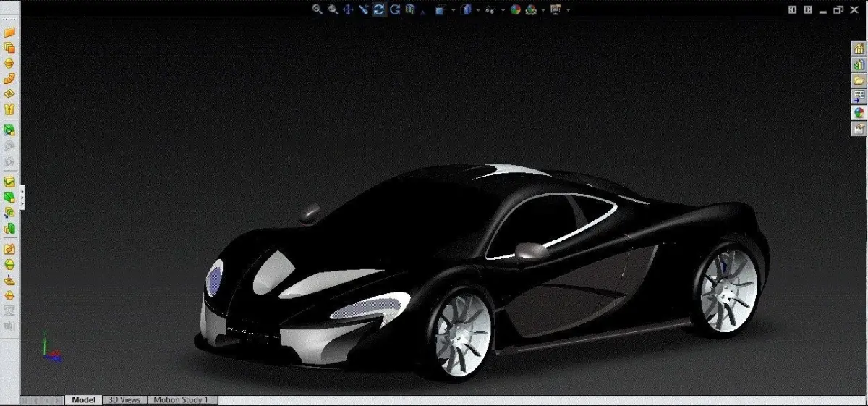Image resolution: width=868 pixels, height=406 pixels.
Task: Restore down the document window
Action: click(840, 9)
